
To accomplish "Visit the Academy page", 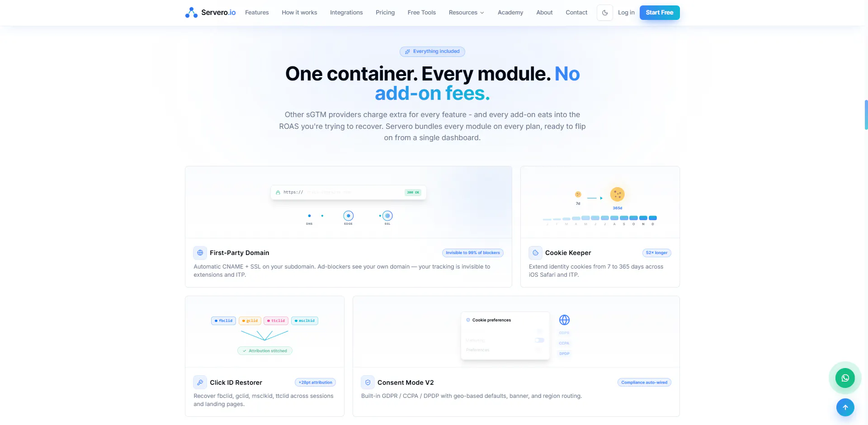I will pos(510,13).
